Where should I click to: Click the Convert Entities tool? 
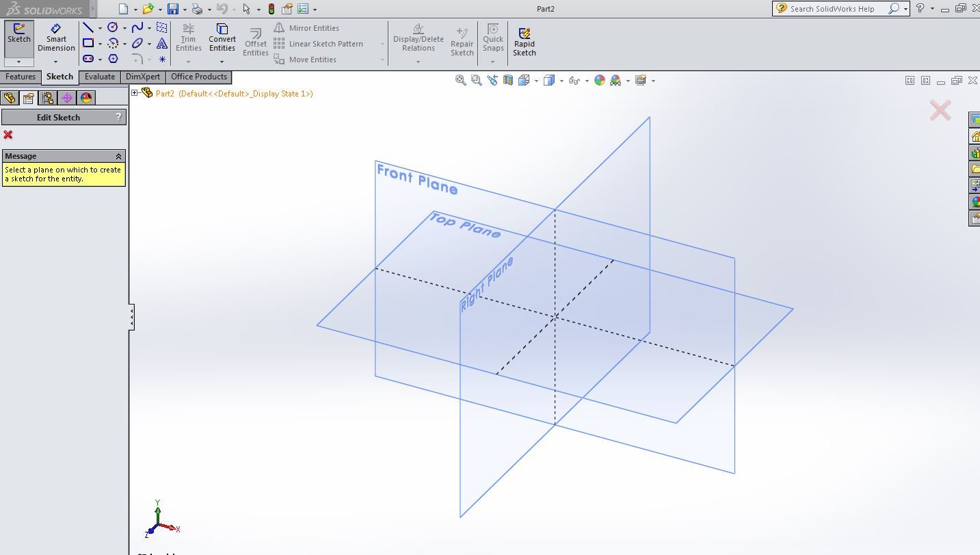222,39
